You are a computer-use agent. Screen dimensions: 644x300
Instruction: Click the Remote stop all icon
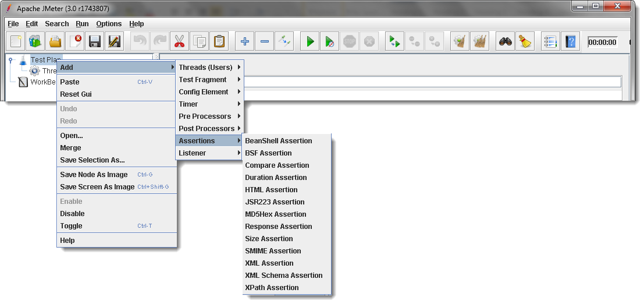coord(414,41)
